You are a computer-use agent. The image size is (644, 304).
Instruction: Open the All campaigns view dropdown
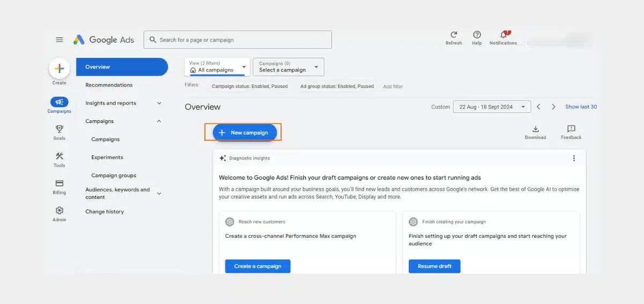click(217, 67)
